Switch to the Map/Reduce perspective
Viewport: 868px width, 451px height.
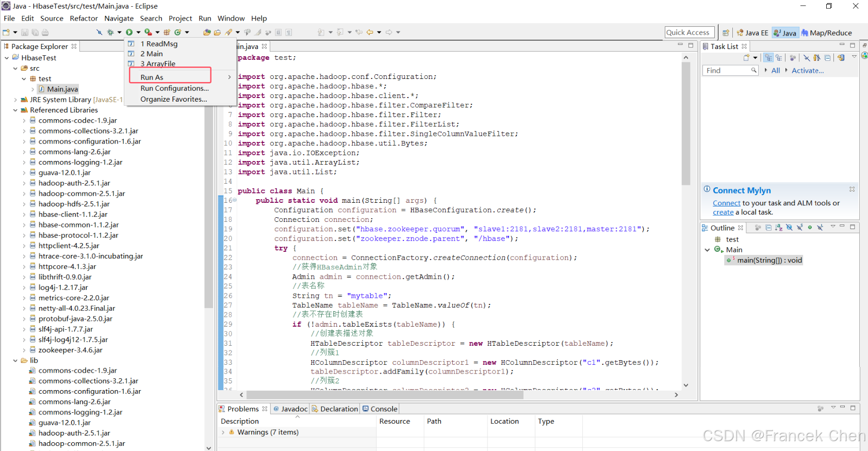(x=826, y=33)
